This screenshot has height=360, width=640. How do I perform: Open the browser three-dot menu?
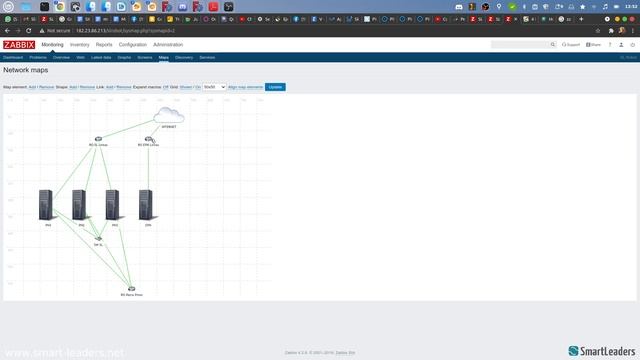click(633, 31)
